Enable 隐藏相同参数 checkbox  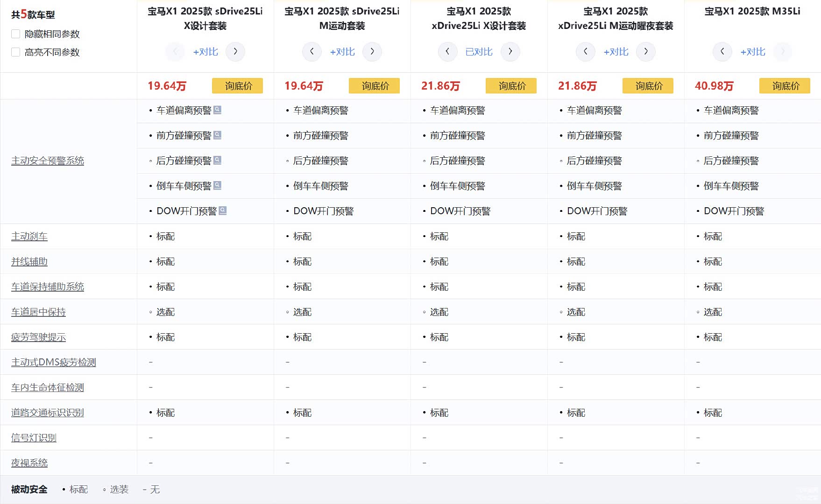[16, 34]
